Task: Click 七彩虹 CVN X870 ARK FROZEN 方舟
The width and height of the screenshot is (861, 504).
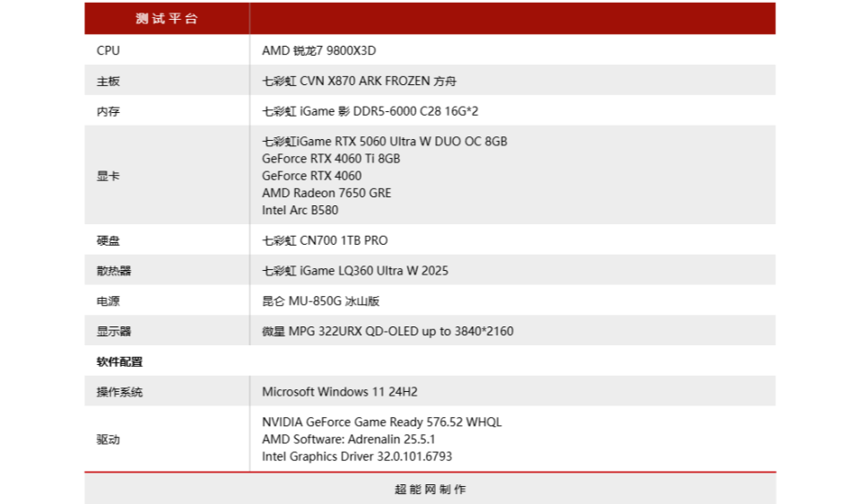Action: click(359, 82)
